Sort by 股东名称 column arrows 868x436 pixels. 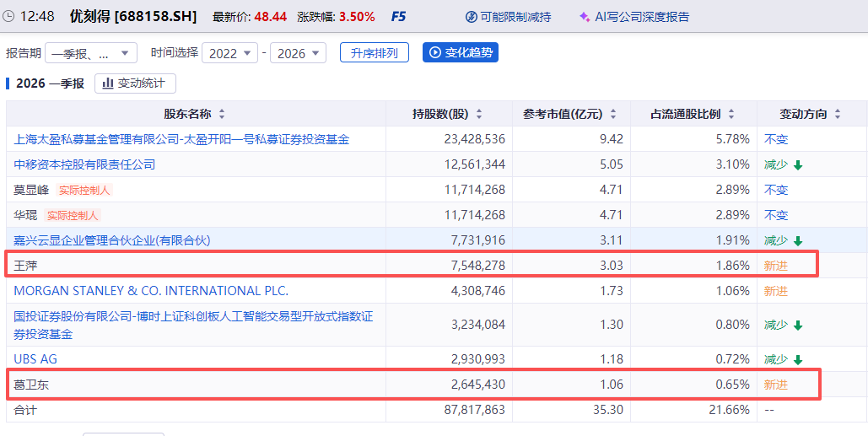tap(220, 115)
